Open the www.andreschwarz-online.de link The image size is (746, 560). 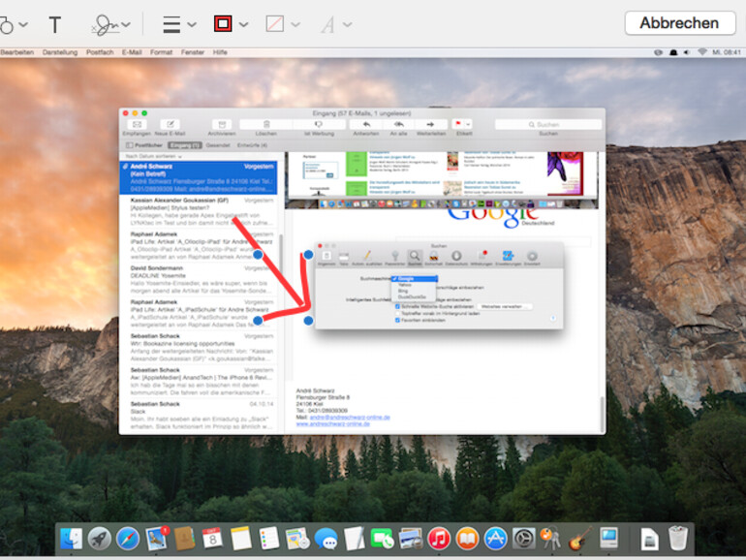pos(332,424)
